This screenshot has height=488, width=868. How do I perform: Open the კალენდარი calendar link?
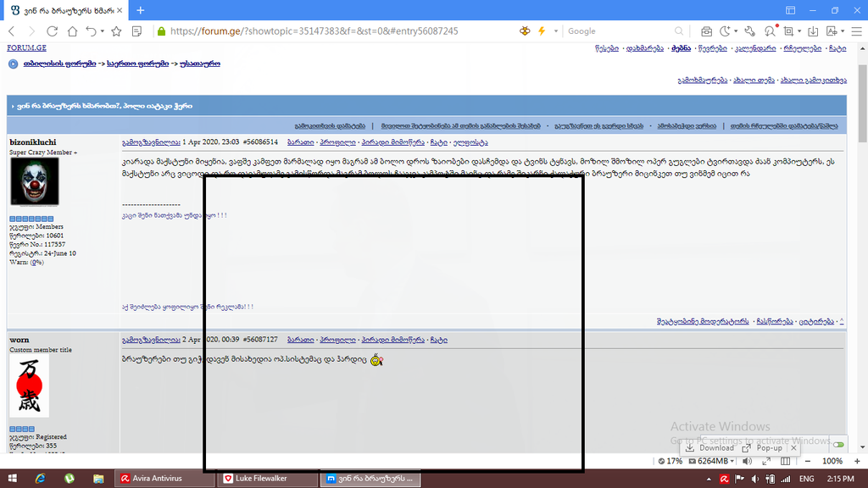coord(755,48)
